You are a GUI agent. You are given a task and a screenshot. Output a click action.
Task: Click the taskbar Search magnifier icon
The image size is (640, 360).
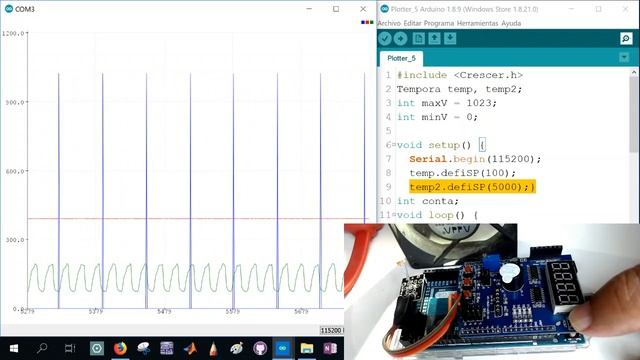point(42,349)
